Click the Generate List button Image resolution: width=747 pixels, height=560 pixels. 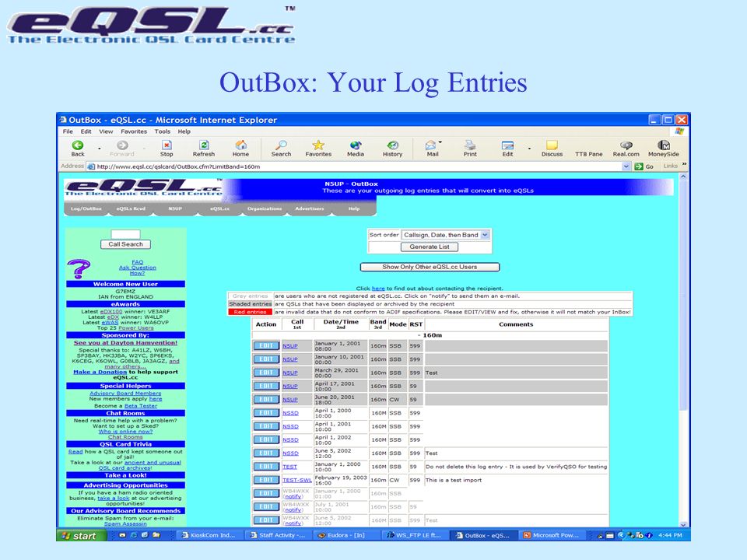(430, 247)
